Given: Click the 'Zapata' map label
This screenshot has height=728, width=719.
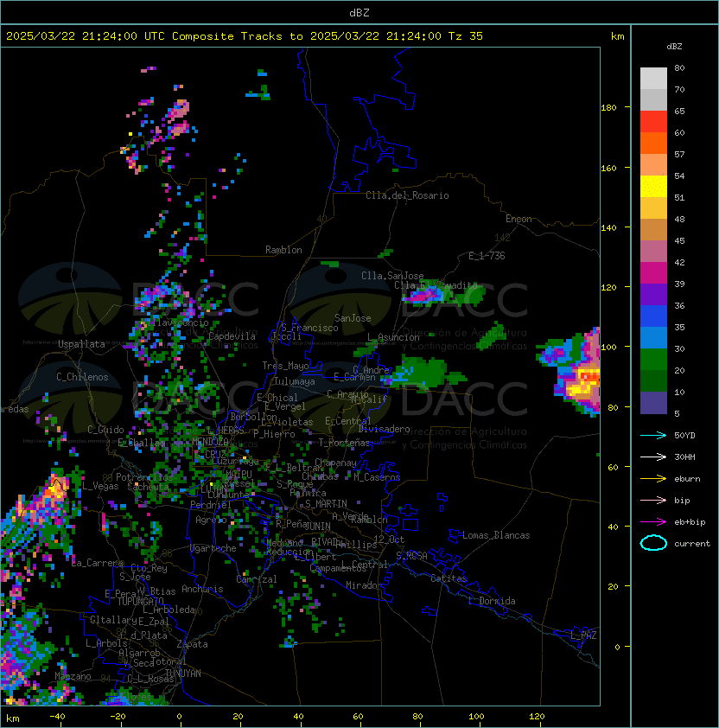Looking at the screenshot, I should (x=192, y=644).
